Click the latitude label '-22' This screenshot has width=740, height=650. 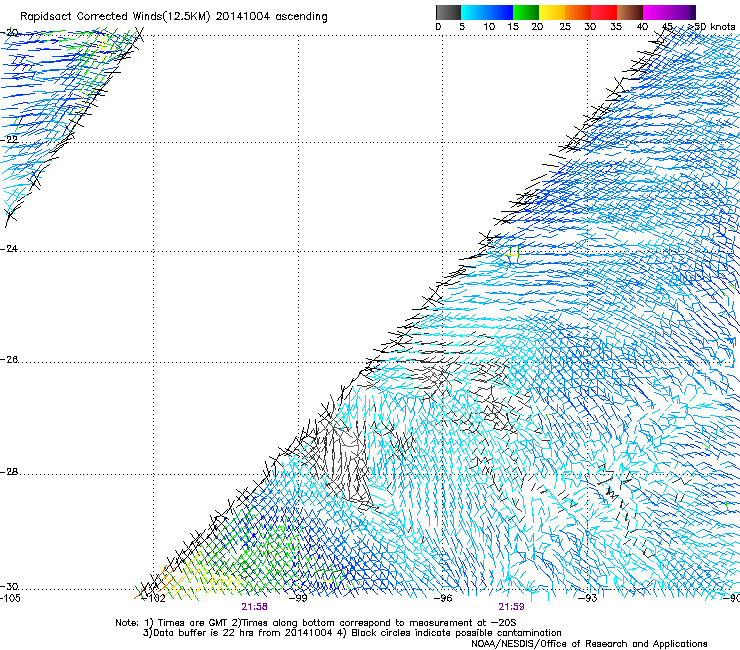point(9,140)
